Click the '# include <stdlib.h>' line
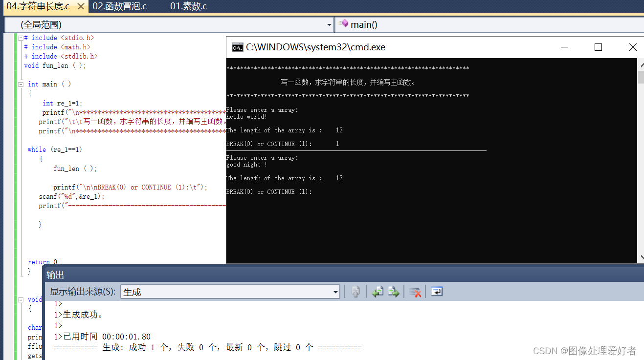 [61, 56]
